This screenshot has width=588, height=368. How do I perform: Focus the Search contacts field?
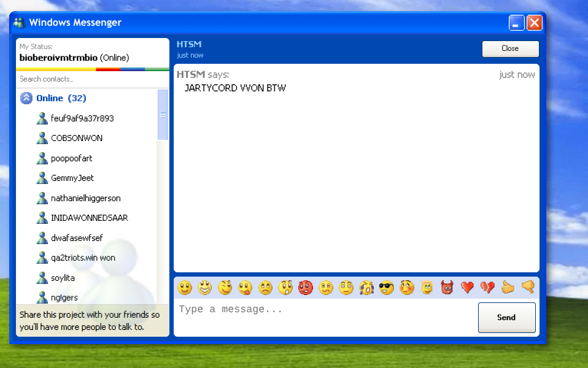[x=92, y=79]
